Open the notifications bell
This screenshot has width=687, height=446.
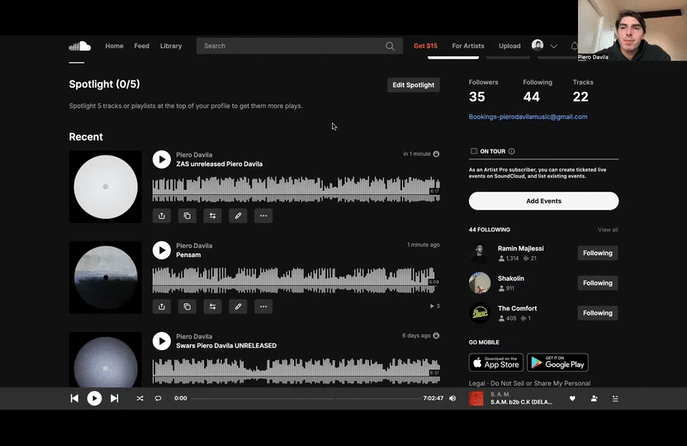[574, 46]
